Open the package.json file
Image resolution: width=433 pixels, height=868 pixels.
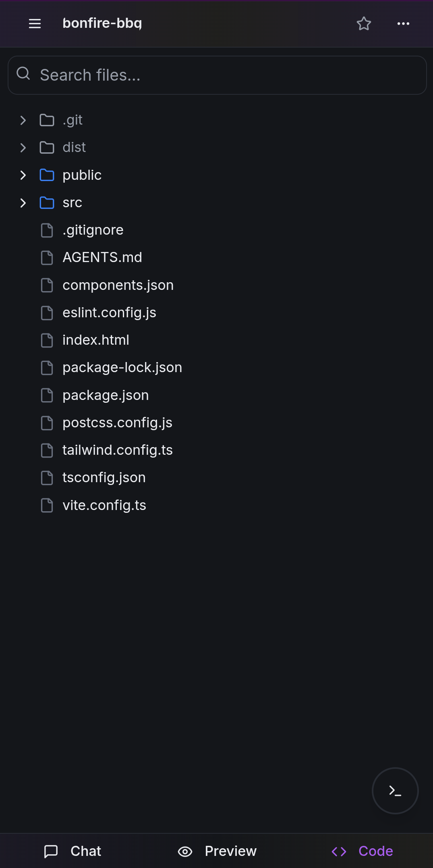tap(105, 395)
